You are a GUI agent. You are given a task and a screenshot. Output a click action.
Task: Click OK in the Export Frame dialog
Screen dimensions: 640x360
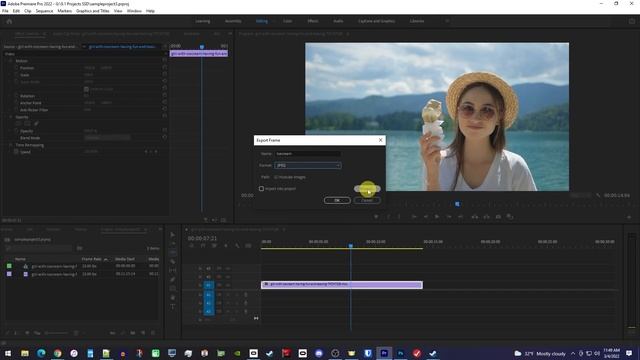coord(337,200)
